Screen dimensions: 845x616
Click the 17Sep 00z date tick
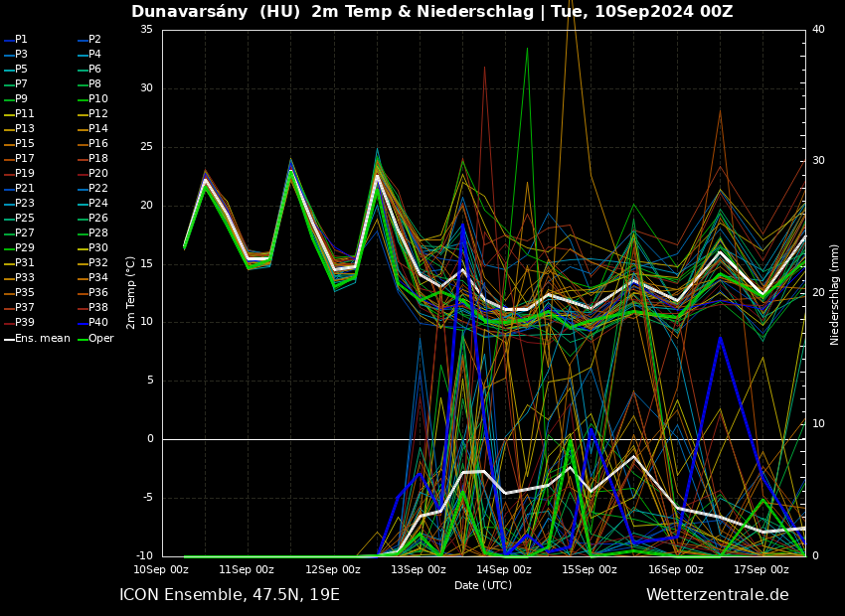coord(761,569)
